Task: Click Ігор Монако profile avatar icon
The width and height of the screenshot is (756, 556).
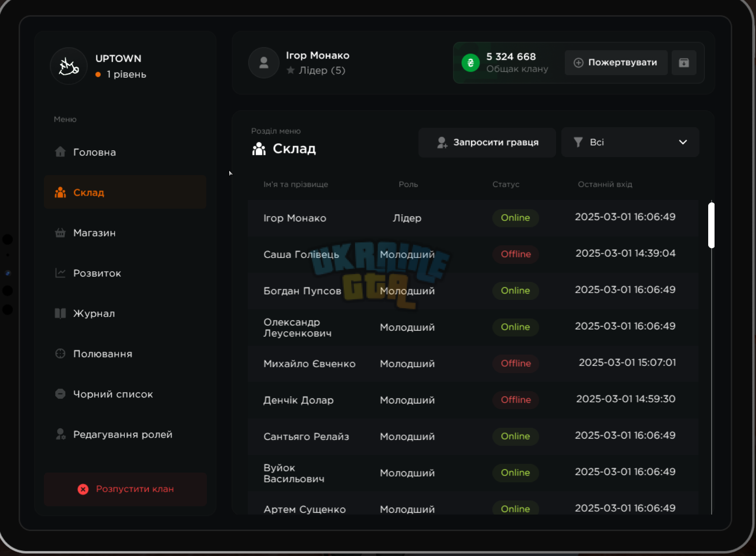Action: pyautogui.click(x=264, y=62)
